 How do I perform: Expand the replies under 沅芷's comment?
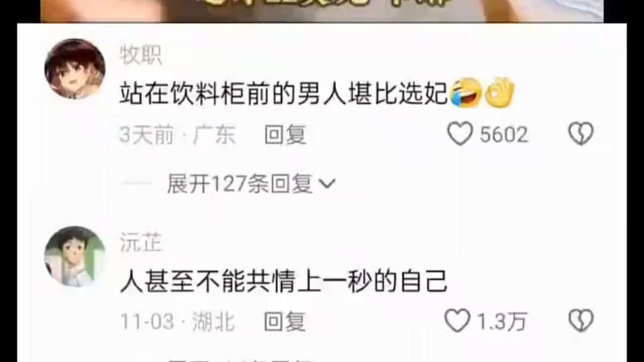[x=240, y=358]
